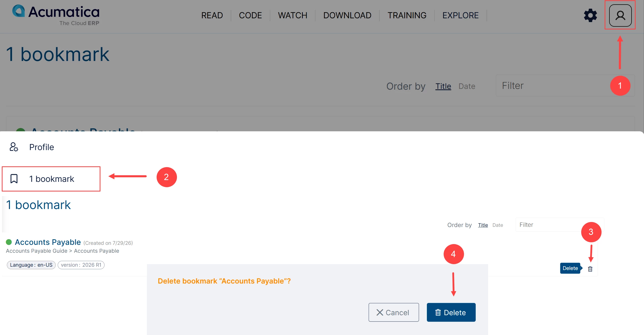This screenshot has height=335, width=644.
Task: Click the "(Created on 7/29/26)" text
Action: pos(108,243)
